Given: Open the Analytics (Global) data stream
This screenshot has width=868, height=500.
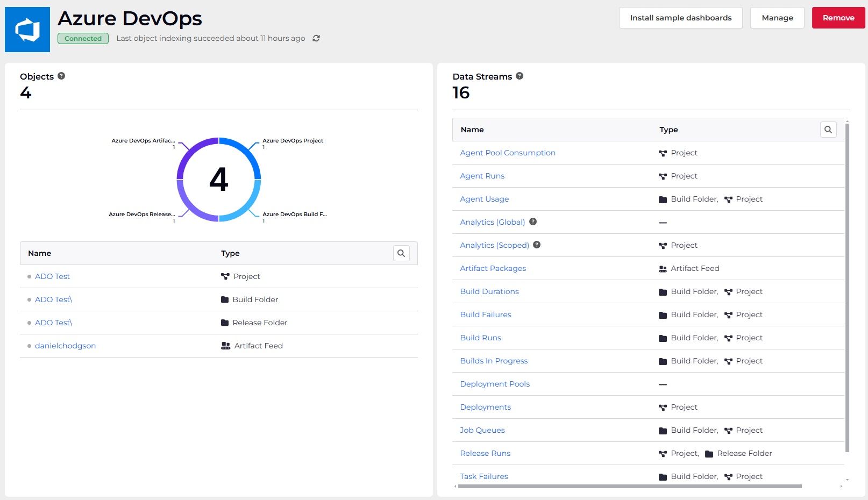Looking at the screenshot, I should pyautogui.click(x=492, y=222).
